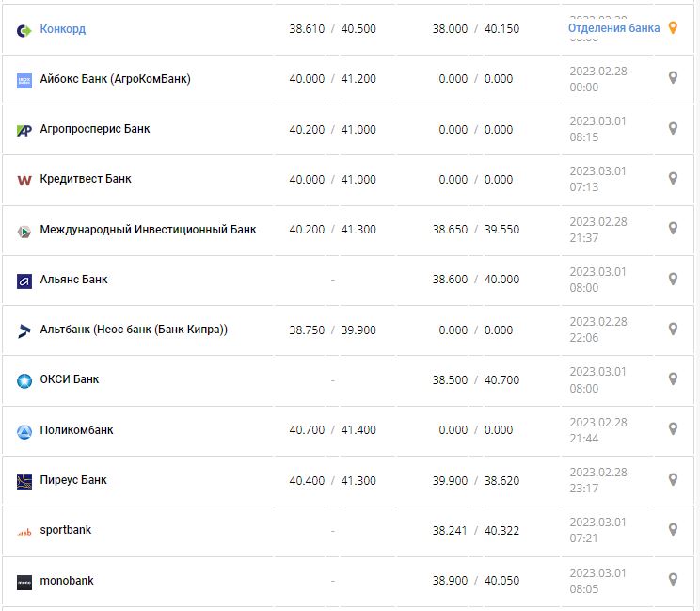Image resolution: width=700 pixels, height=611 pixels.
Task: Click map pin for sportbank row
Action: [x=673, y=530]
